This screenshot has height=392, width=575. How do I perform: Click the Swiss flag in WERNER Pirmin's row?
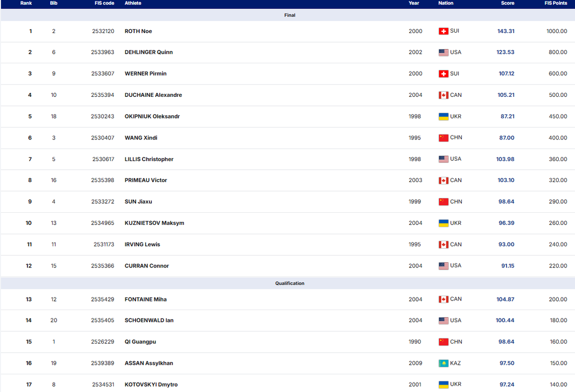coord(443,74)
